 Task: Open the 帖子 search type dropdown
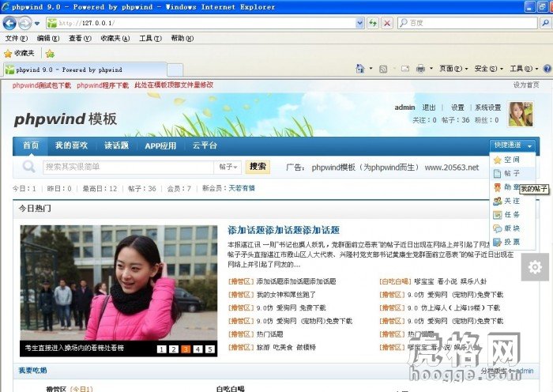tap(228, 167)
